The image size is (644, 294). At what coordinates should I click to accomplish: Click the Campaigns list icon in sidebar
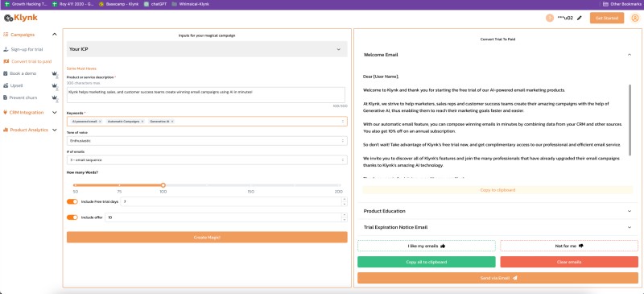pos(6,35)
